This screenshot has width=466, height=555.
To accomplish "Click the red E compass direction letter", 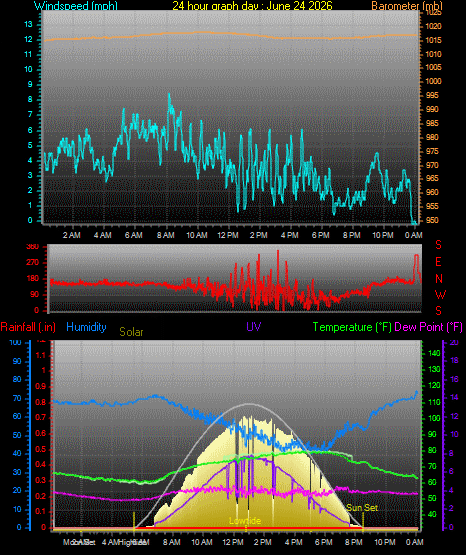I will [x=438, y=262].
